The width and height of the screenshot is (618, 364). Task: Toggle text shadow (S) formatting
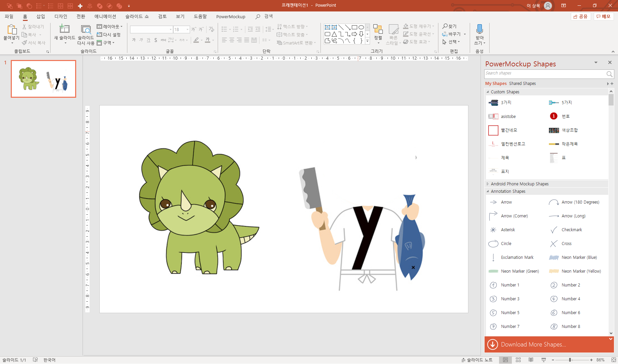point(156,40)
